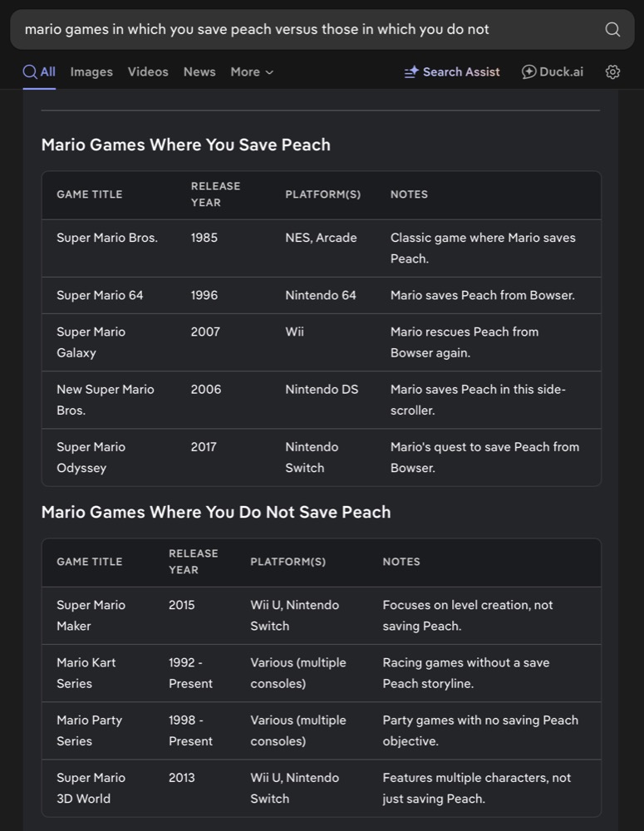
Task: Click the Duck.ai chat bubble icon
Action: pos(528,72)
